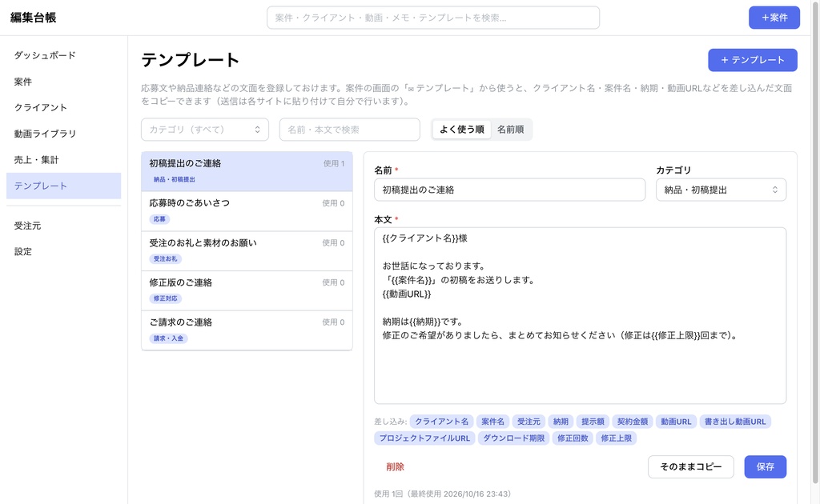Image resolution: width=820 pixels, height=504 pixels.
Task: Select テンプレート in the sidebar
Action: click(63, 186)
